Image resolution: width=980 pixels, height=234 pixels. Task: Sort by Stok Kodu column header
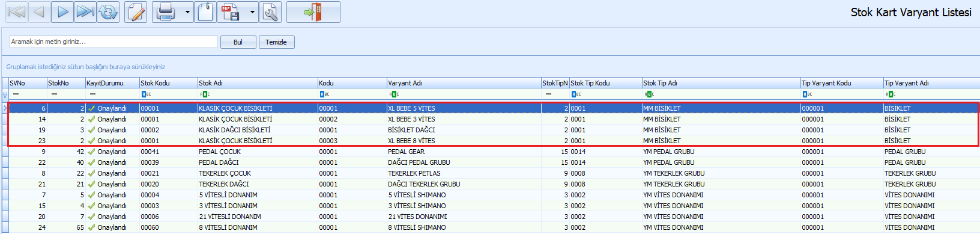[x=168, y=83]
